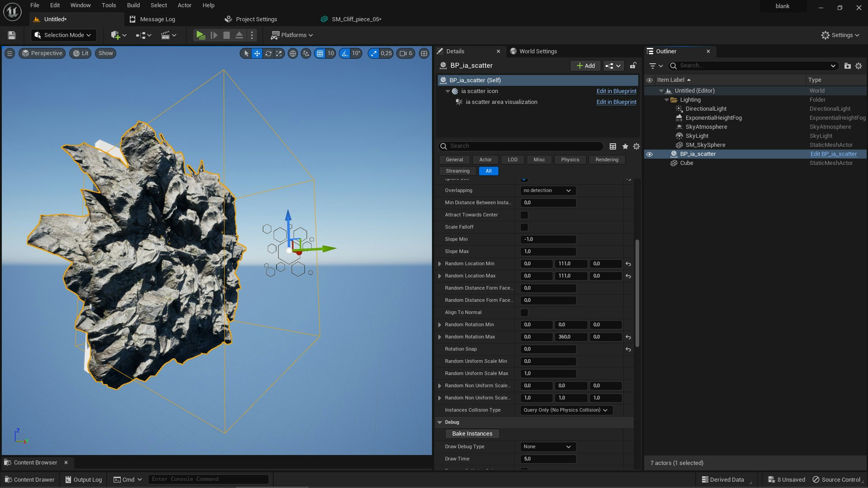Open the camera speed setting 6

406,53
